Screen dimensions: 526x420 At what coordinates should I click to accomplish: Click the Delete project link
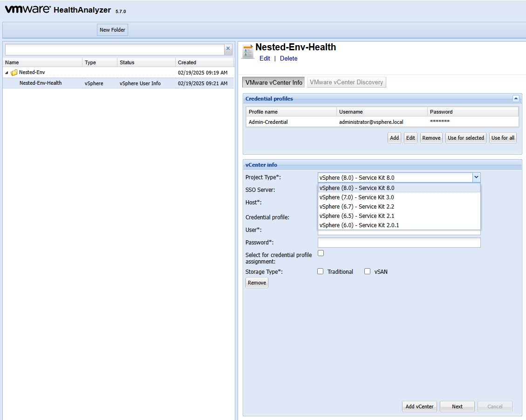coord(288,58)
